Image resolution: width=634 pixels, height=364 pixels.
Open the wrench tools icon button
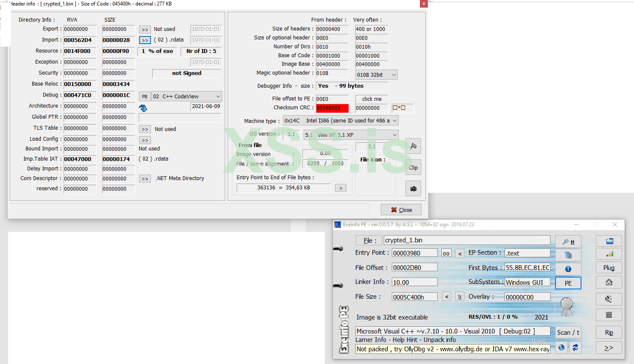pyautogui.click(x=609, y=299)
